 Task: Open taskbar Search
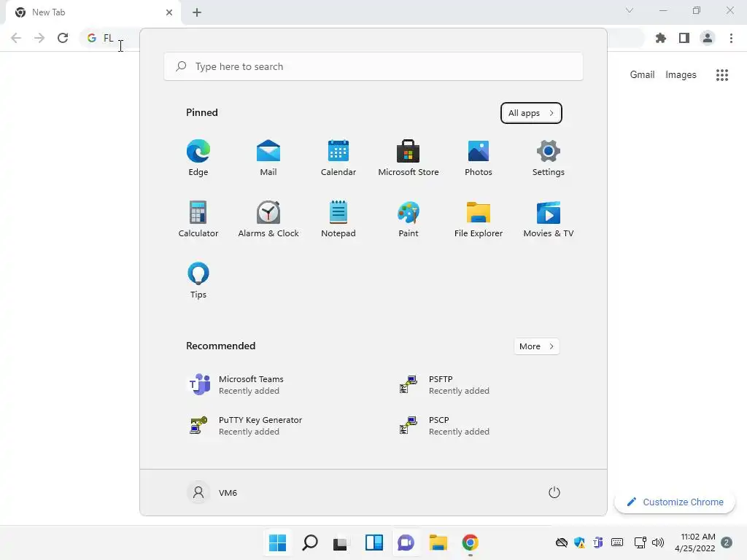click(309, 542)
